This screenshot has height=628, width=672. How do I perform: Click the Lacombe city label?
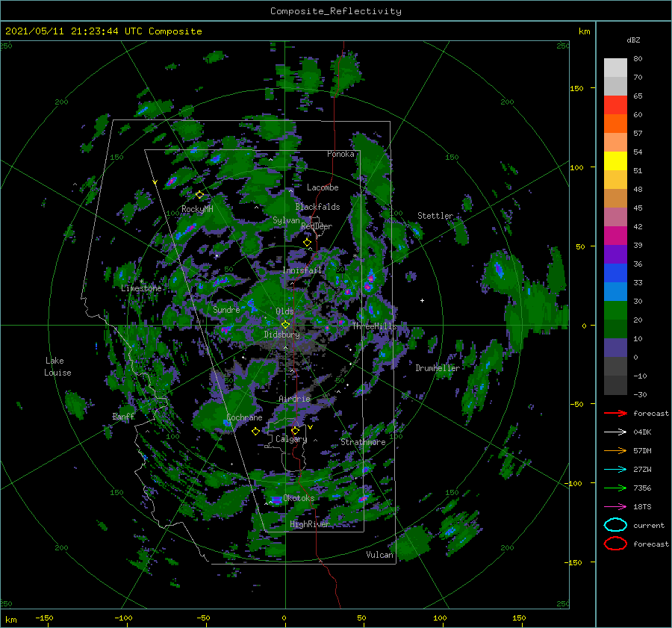[x=323, y=187]
